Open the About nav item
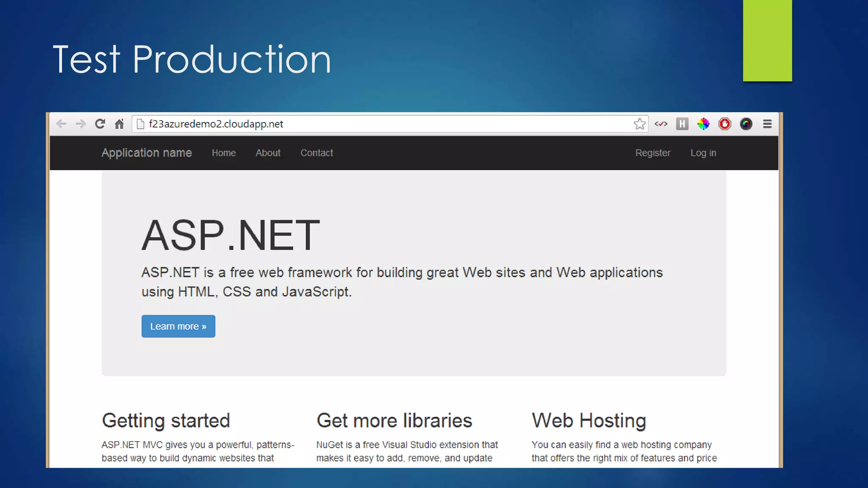The image size is (868, 488). tap(268, 153)
